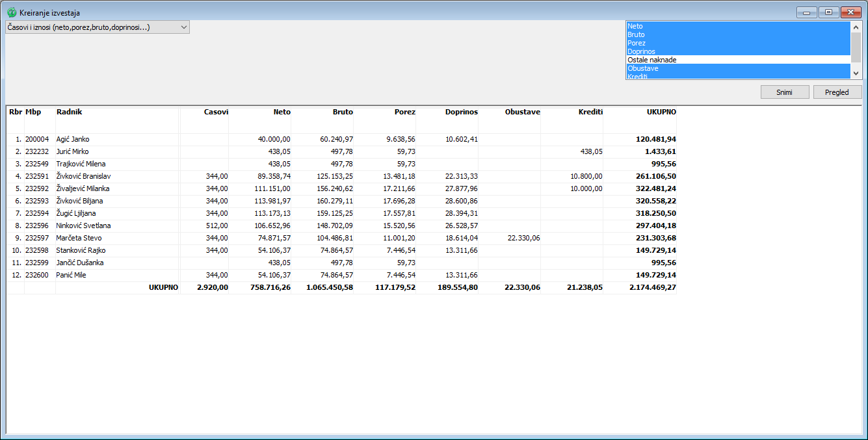Click the Krediti column header

point(590,112)
